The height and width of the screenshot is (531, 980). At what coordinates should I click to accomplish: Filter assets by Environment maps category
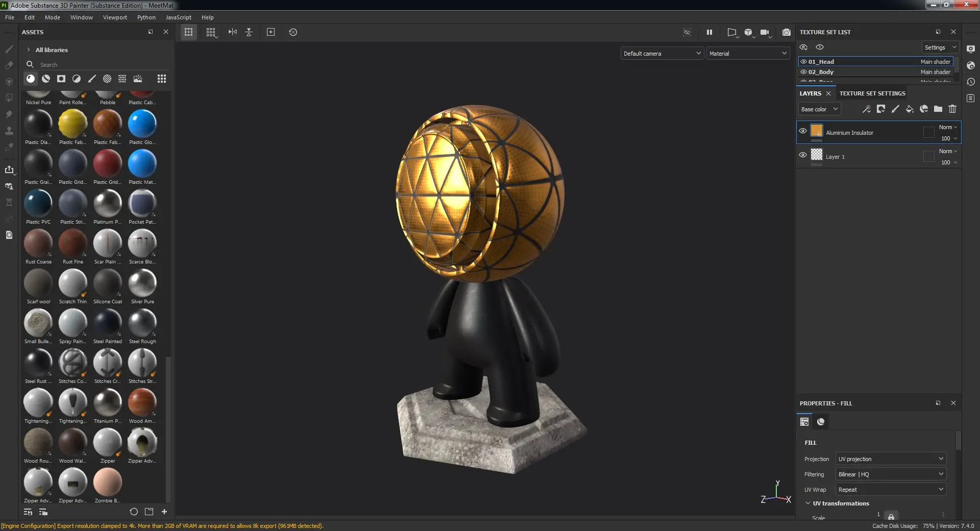click(138, 79)
